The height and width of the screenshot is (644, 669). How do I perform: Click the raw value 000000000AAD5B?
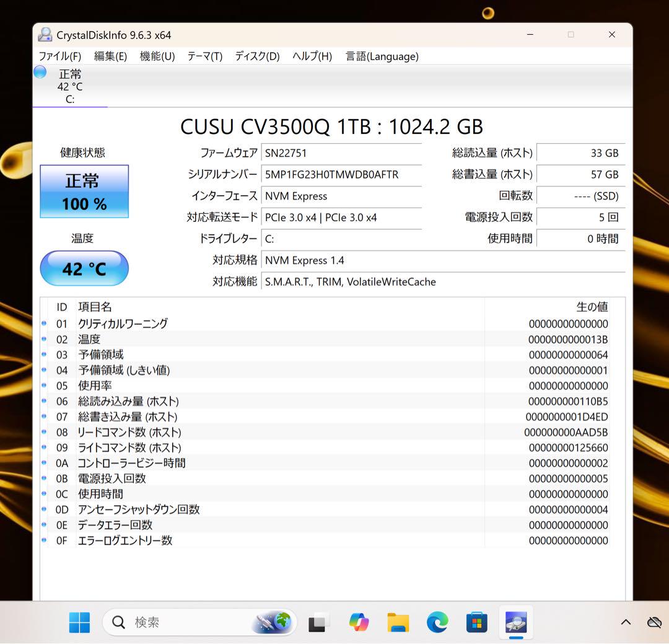566,432
